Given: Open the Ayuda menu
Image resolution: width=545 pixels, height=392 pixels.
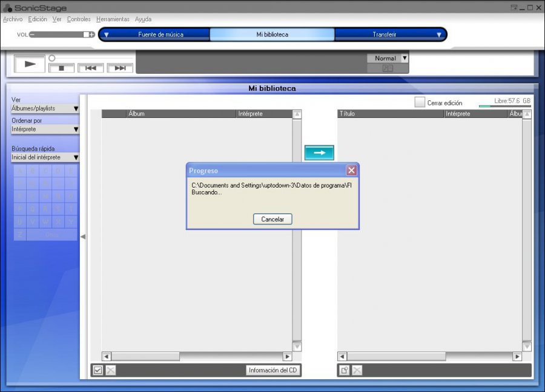Looking at the screenshot, I should (143, 19).
